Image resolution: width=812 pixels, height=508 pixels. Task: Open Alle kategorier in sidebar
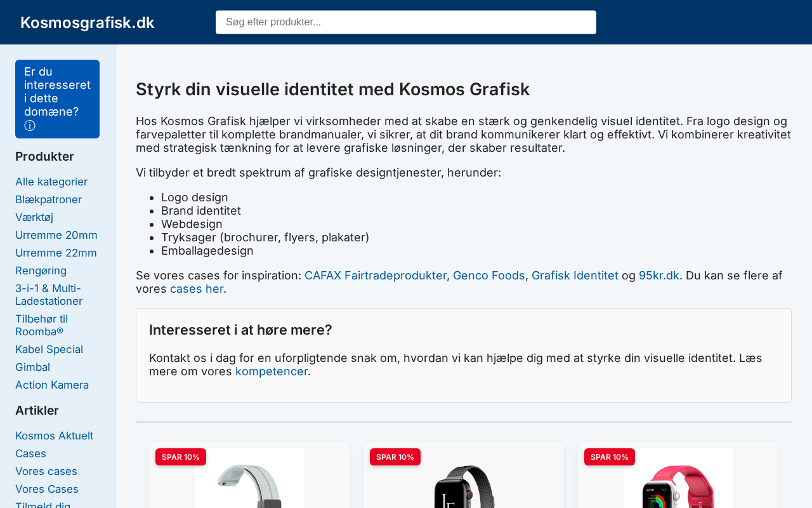tap(51, 182)
